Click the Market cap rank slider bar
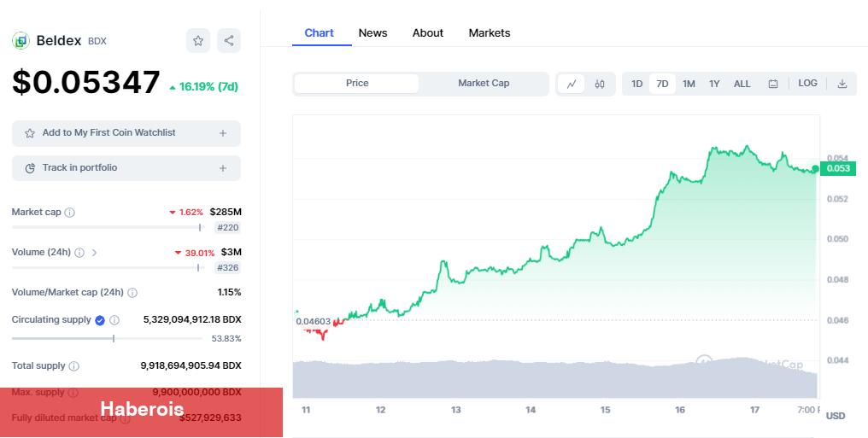This screenshot has width=868, height=438. tap(108, 227)
